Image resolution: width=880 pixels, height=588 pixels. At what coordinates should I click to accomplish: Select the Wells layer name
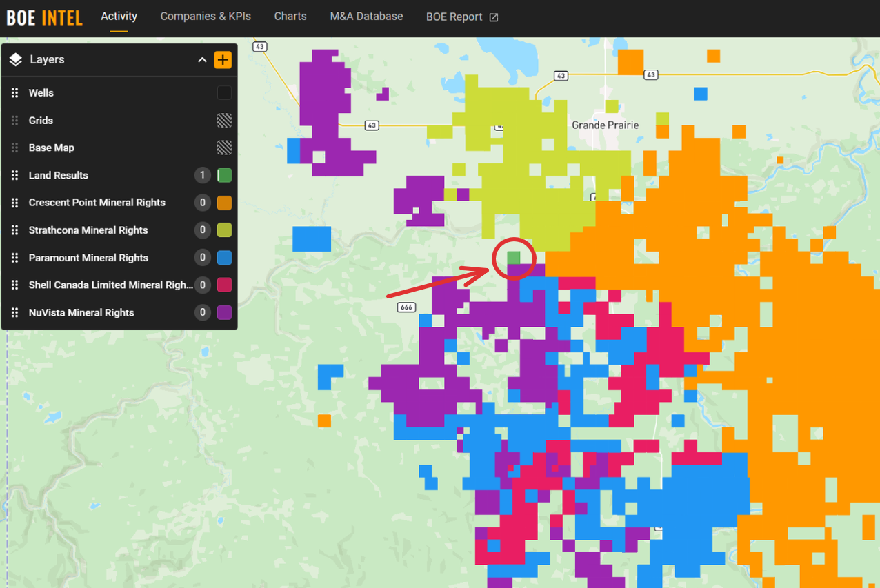point(41,93)
